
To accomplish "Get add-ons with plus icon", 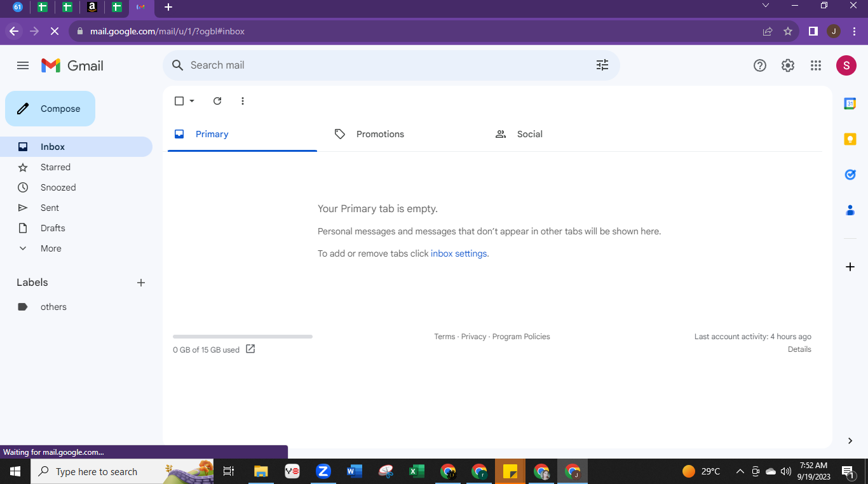I will point(850,267).
